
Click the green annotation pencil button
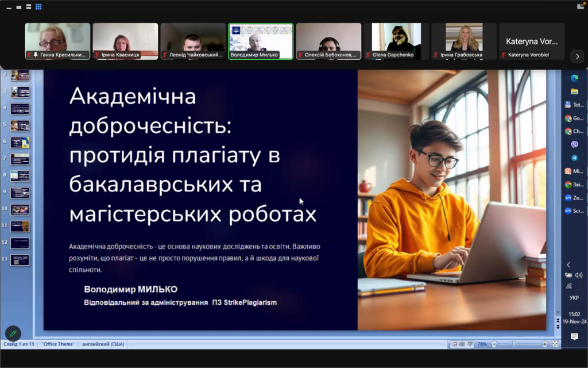[x=13, y=333]
